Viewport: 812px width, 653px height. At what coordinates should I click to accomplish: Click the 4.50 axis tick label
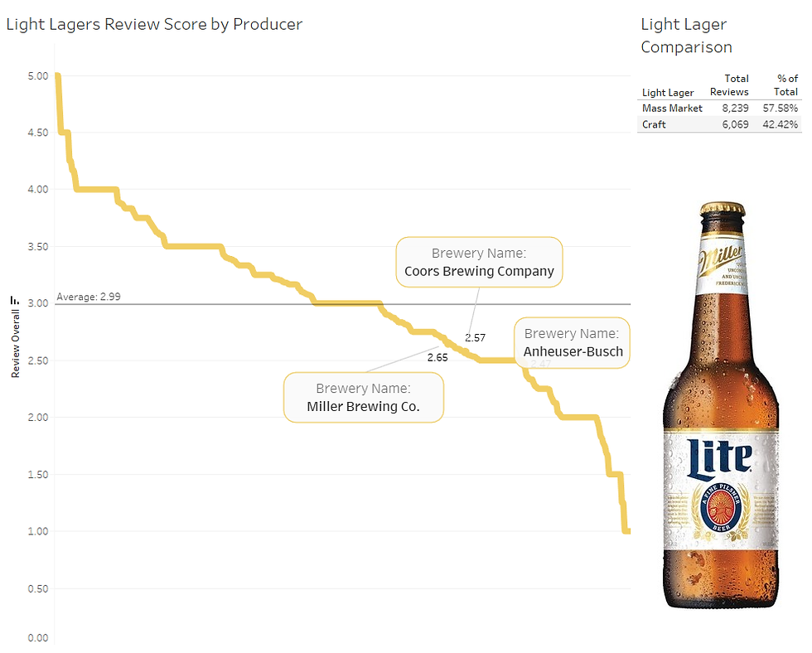tap(38, 133)
